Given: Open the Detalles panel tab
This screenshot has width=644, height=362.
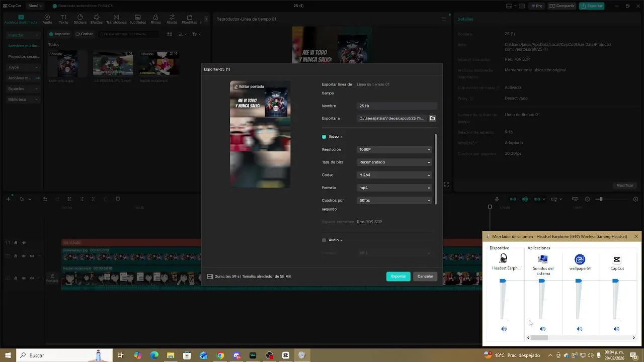Looking at the screenshot, I should (x=465, y=19).
